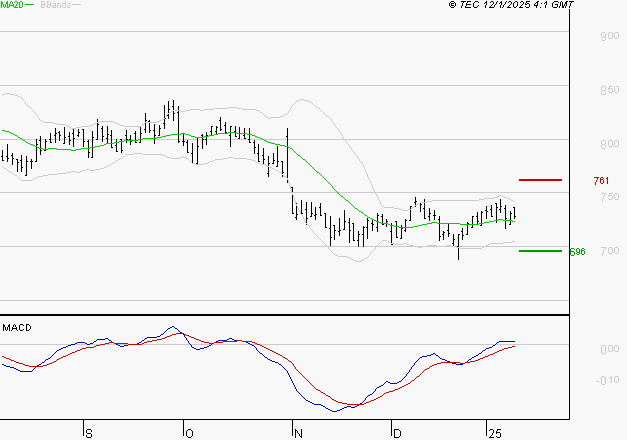Click the O month marker on time axis
This screenshot has height=440, width=627.
(189, 434)
